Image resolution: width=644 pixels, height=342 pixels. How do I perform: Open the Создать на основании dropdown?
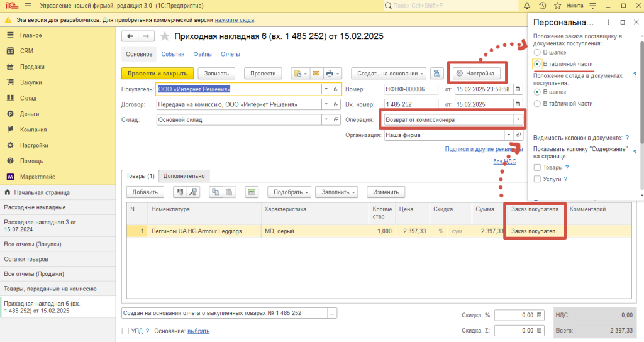click(x=389, y=74)
